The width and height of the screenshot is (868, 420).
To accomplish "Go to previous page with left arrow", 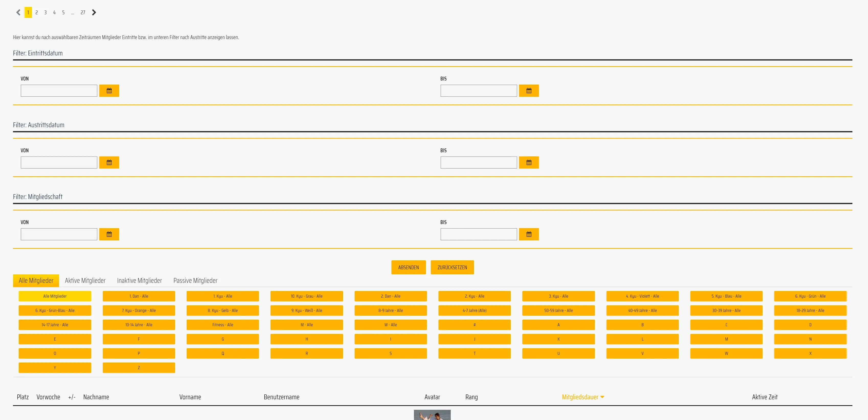I will [x=18, y=13].
